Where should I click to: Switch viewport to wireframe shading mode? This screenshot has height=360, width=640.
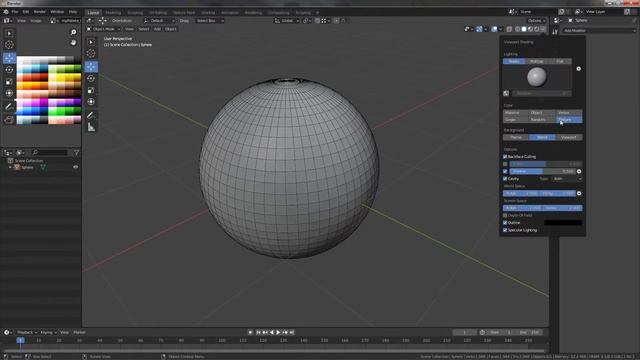click(x=517, y=29)
